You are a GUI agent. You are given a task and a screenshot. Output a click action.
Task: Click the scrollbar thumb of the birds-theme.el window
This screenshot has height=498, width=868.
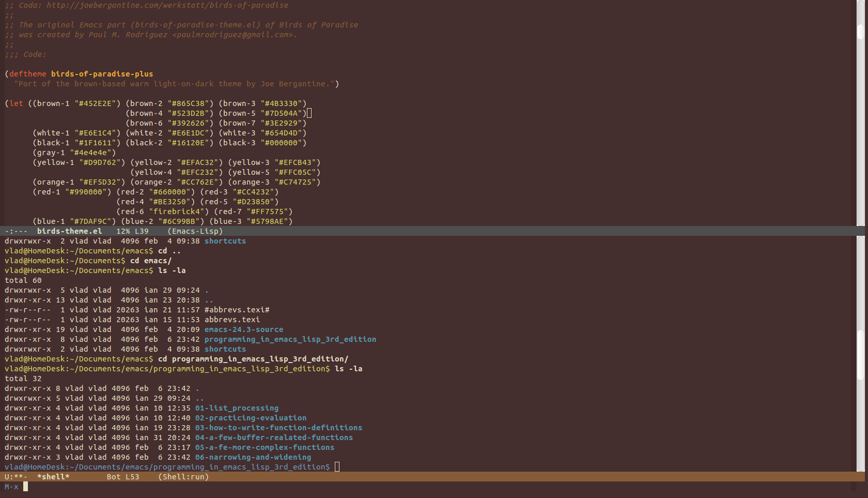click(x=861, y=31)
